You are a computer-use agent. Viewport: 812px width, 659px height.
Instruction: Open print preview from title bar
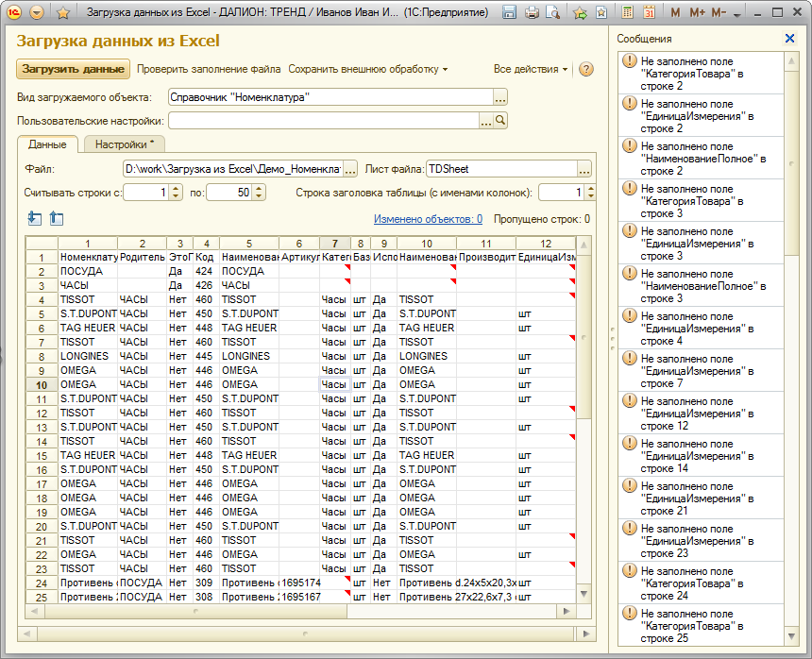(x=552, y=13)
